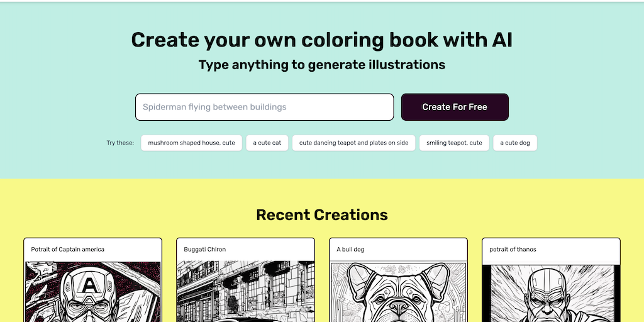Viewport: 644px width, 322px height.
Task: Click the prompt text input field
Action: click(x=264, y=107)
